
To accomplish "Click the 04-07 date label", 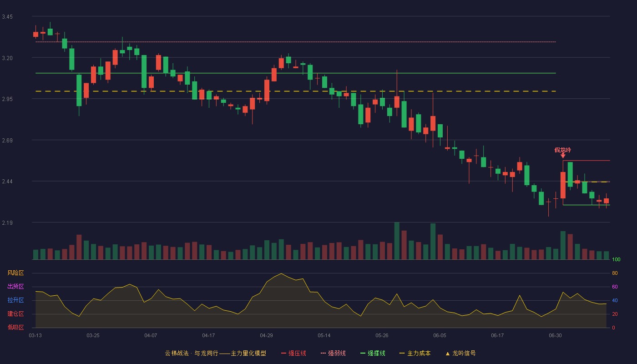I will point(151,335).
